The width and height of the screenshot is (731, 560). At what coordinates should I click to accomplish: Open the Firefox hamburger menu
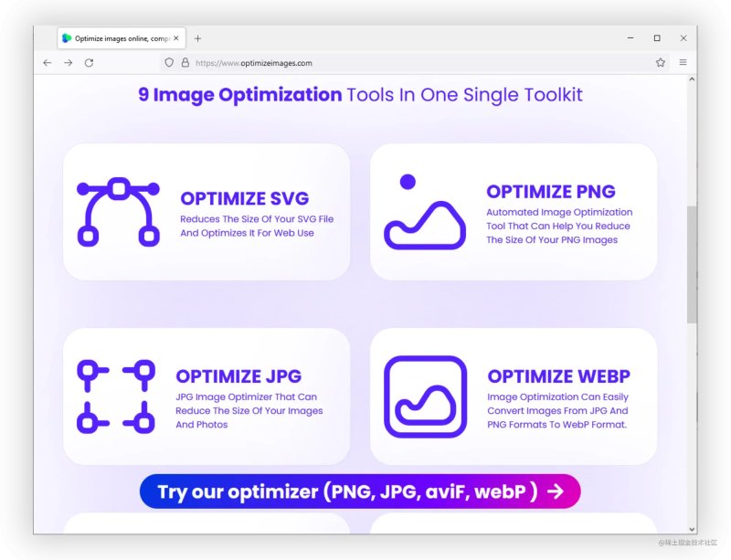pos(683,62)
